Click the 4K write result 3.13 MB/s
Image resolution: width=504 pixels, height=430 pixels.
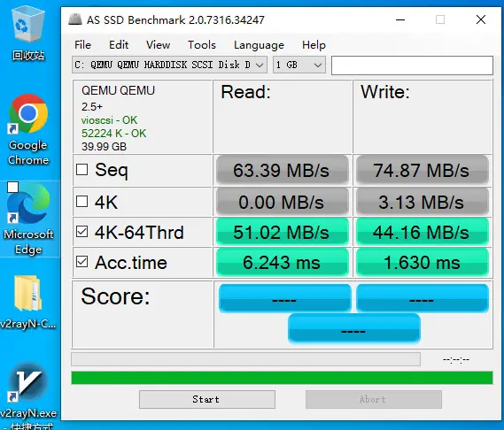(x=422, y=202)
